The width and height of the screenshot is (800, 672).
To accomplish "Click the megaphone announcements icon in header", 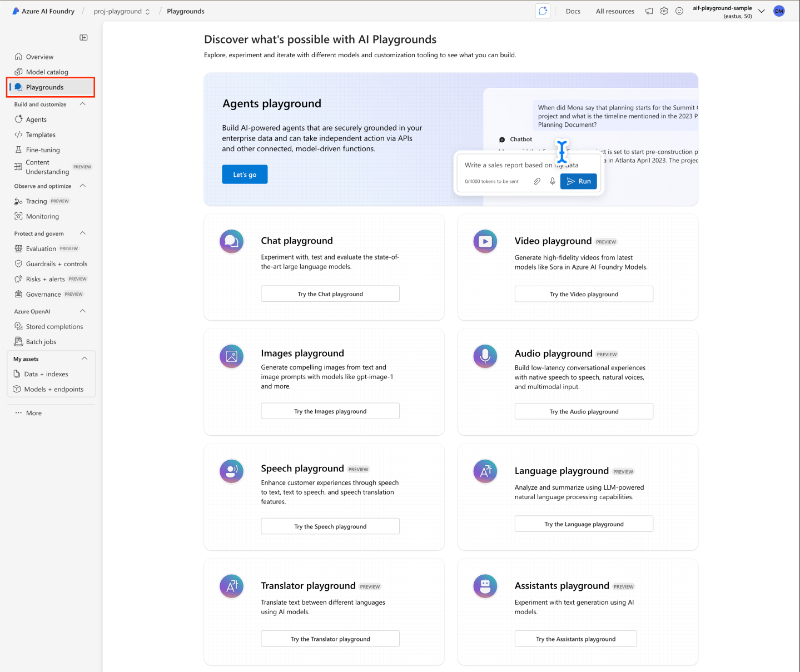I will 649,11.
